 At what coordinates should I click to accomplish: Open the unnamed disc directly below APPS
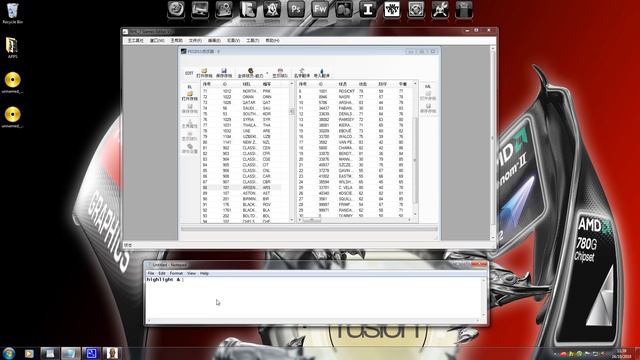pyautogui.click(x=13, y=83)
